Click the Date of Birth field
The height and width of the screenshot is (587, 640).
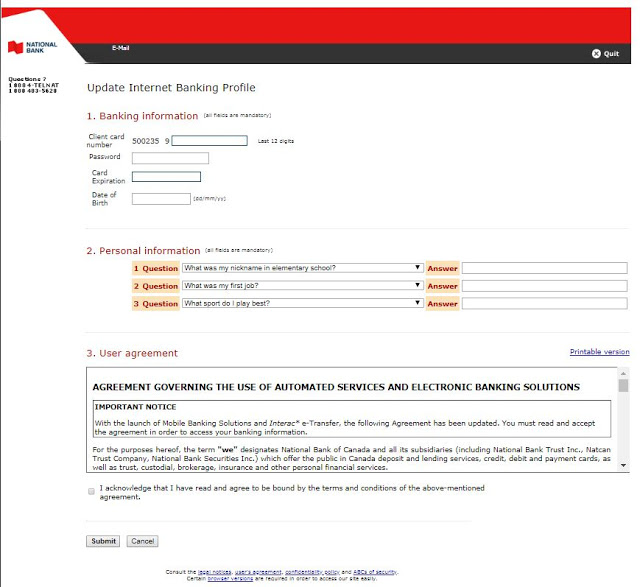pyautogui.click(x=161, y=199)
